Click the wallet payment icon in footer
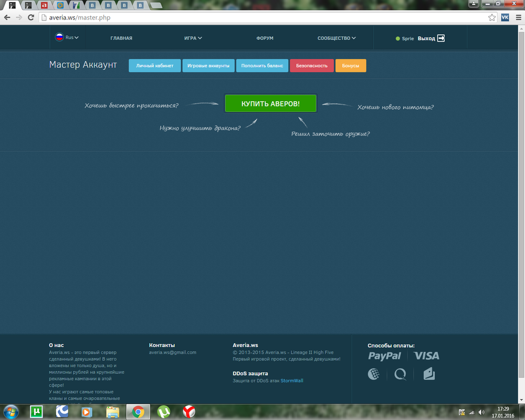The image size is (525, 420). click(429, 374)
